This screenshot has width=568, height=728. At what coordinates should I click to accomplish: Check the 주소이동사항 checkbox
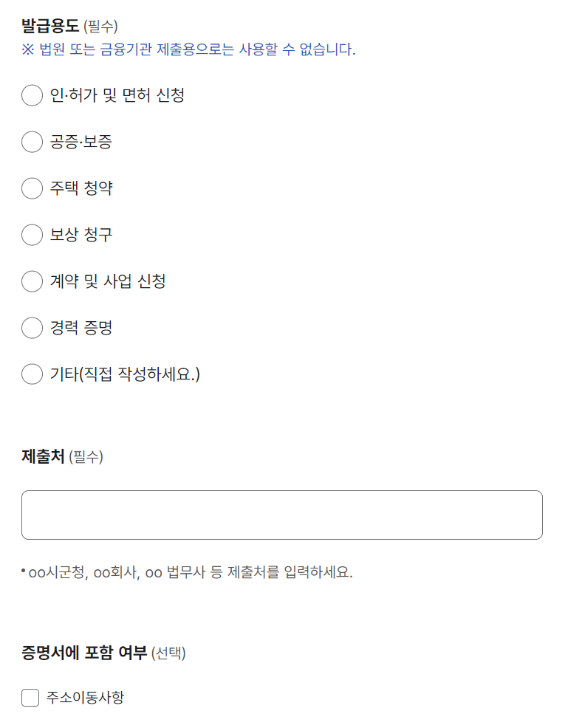30,696
